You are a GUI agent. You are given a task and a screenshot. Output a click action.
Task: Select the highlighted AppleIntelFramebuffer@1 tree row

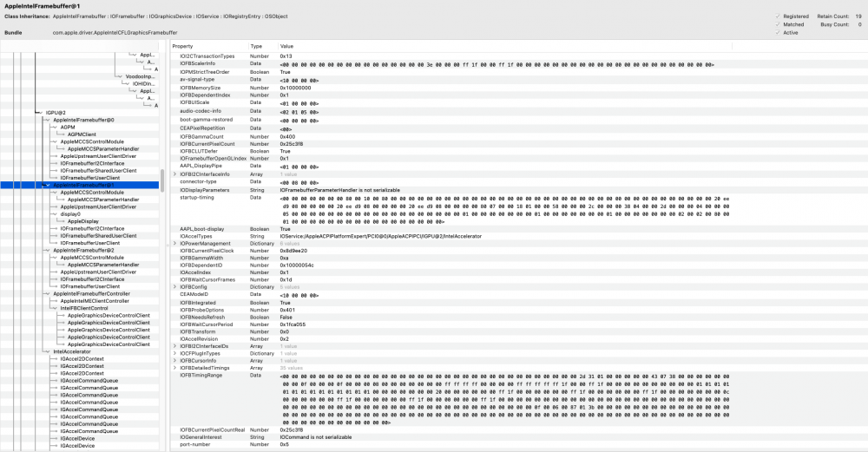79,186
